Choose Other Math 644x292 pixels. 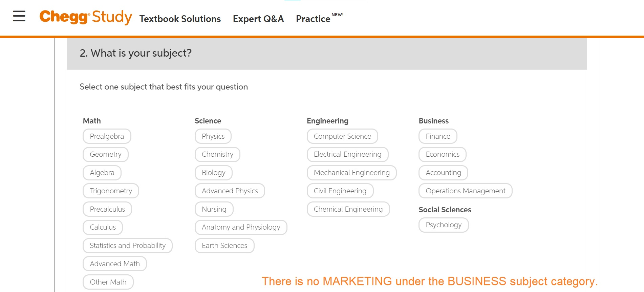pyautogui.click(x=108, y=281)
